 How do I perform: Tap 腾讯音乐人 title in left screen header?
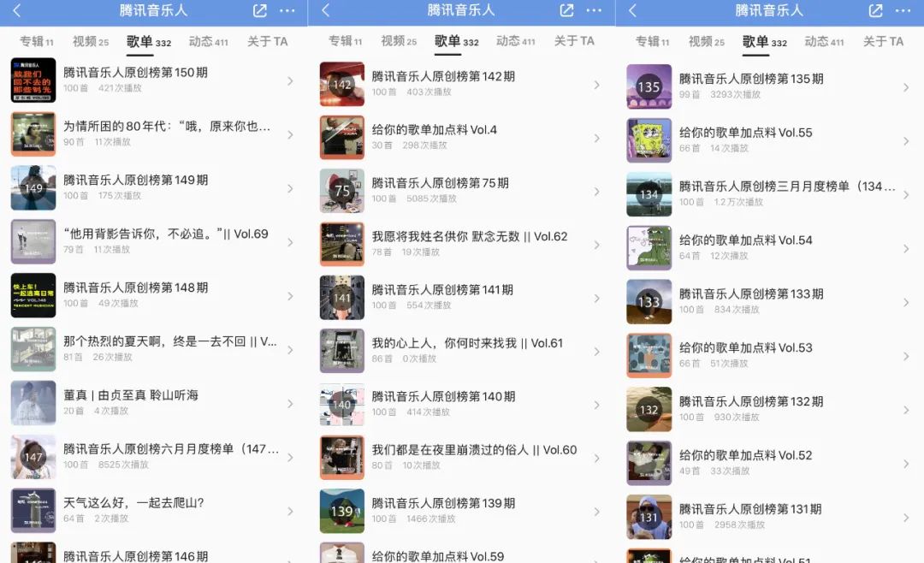click(153, 10)
